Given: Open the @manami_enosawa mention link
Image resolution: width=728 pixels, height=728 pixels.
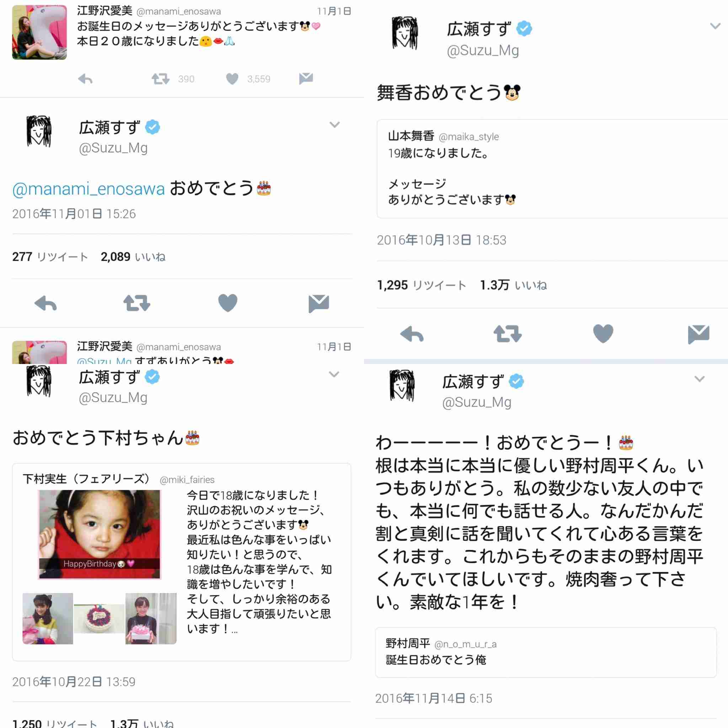Looking at the screenshot, I should click(89, 189).
